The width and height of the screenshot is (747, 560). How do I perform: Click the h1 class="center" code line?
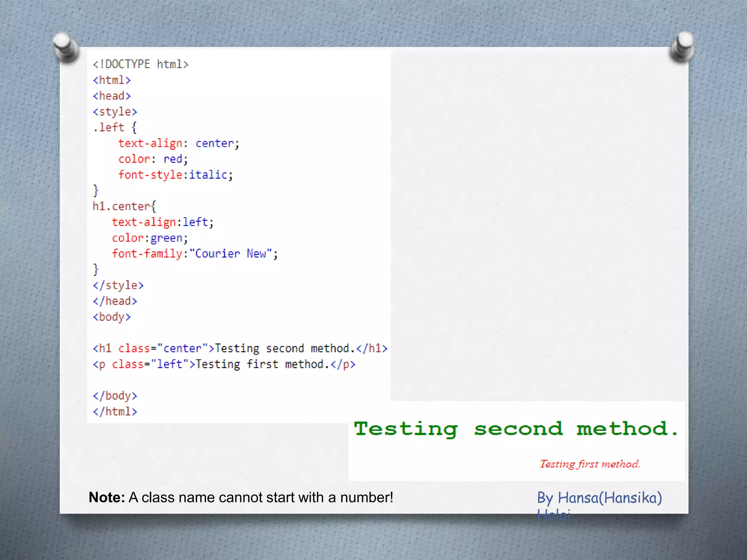[240, 349]
